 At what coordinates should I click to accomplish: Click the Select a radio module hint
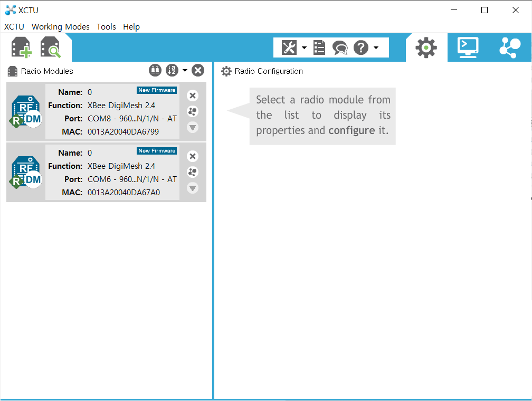(322, 116)
